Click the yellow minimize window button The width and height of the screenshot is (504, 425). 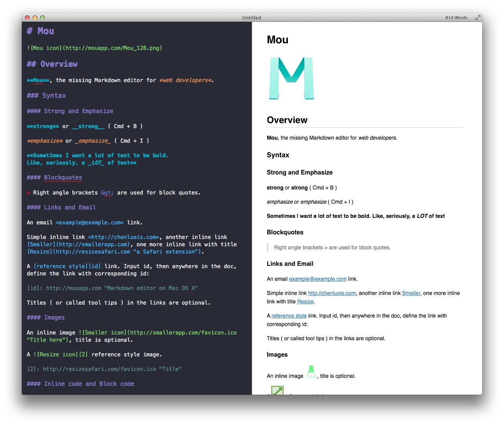click(35, 18)
